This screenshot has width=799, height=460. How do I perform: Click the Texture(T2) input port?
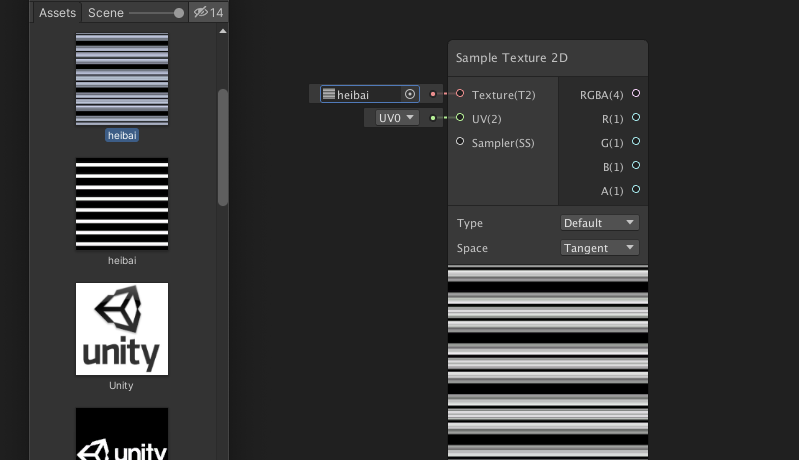(460, 94)
